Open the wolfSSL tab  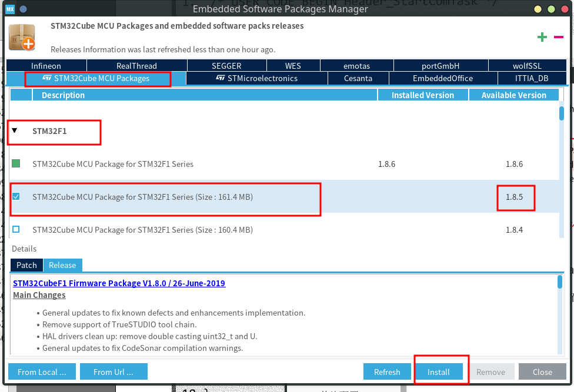pyautogui.click(x=527, y=66)
